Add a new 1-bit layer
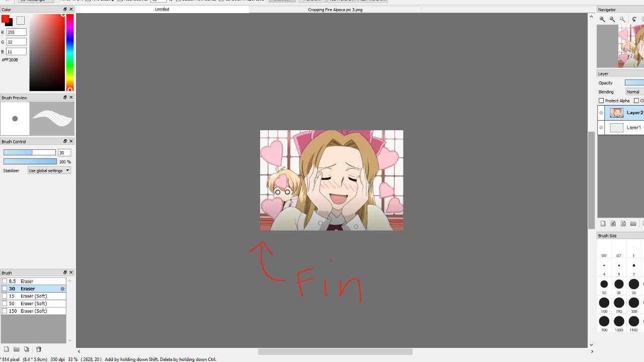Image resolution: width=644 pixels, height=362 pixels. pos(623,224)
